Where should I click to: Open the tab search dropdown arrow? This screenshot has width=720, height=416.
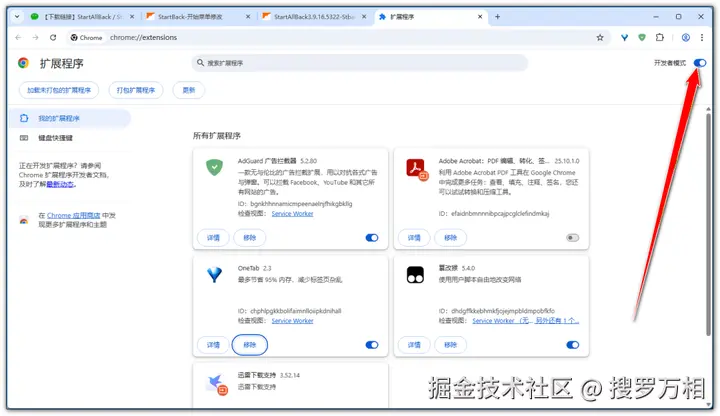pos(17,17)
